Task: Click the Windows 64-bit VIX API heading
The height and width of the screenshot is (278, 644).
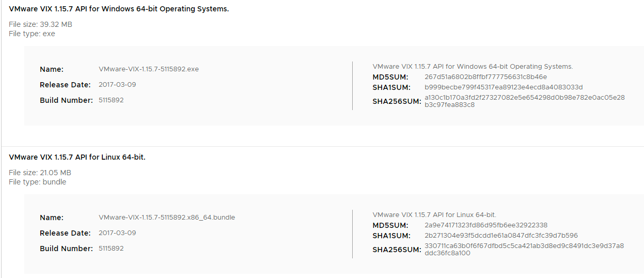Action: click(119, 9)
